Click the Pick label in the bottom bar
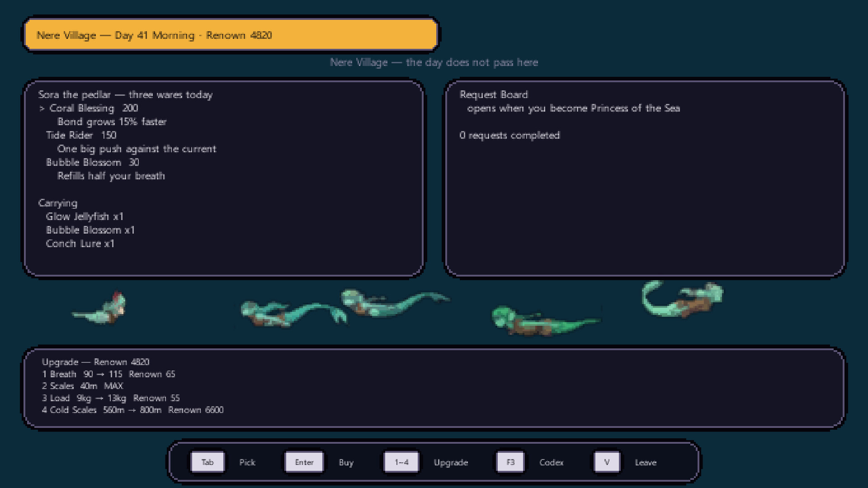Image resolution: width=868 pixels, height=488 pixels. pos(247,462)
